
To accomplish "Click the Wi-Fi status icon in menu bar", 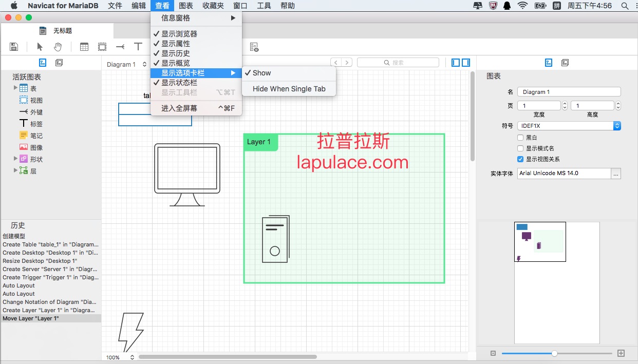I will pyautogui.click(x=523, y=6).
